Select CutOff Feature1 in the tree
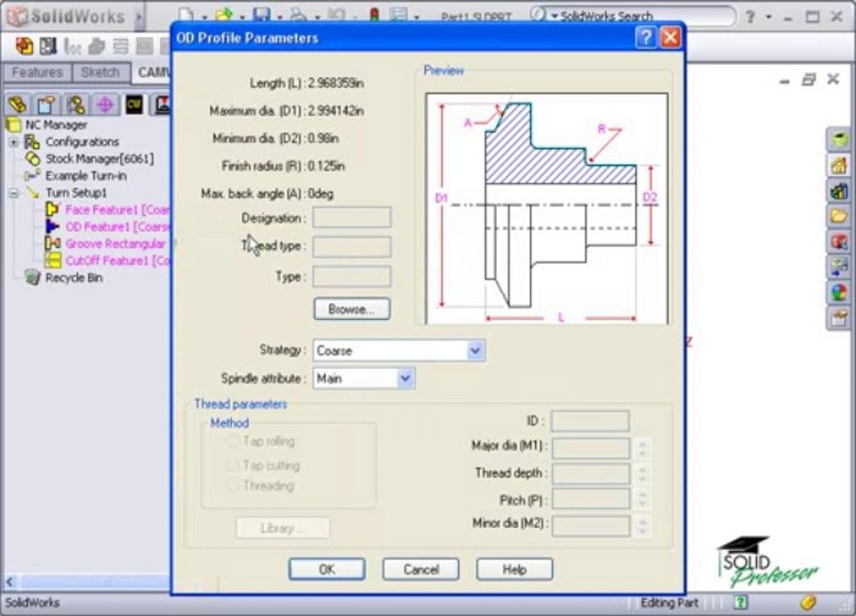Viewport: 856px width, 616px height. point(117,260)
